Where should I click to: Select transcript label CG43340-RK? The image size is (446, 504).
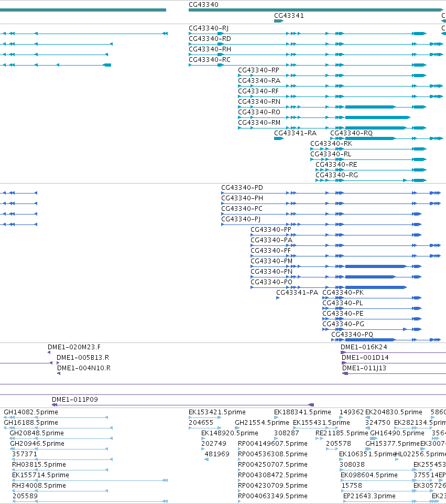331,144
